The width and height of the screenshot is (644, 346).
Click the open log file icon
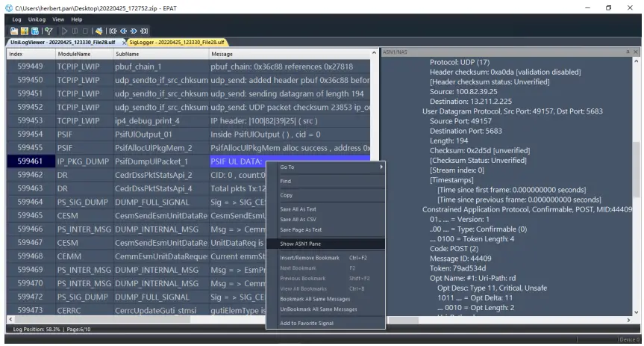point(14,33)
